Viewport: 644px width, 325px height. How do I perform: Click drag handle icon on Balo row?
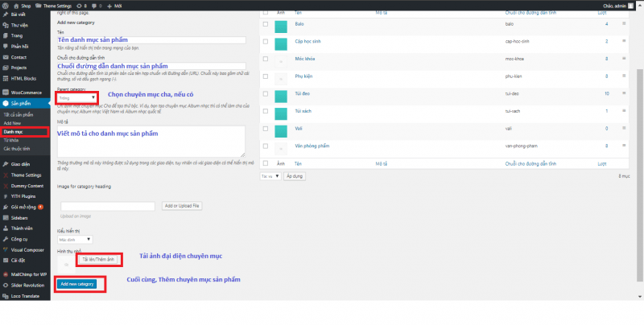625,25
